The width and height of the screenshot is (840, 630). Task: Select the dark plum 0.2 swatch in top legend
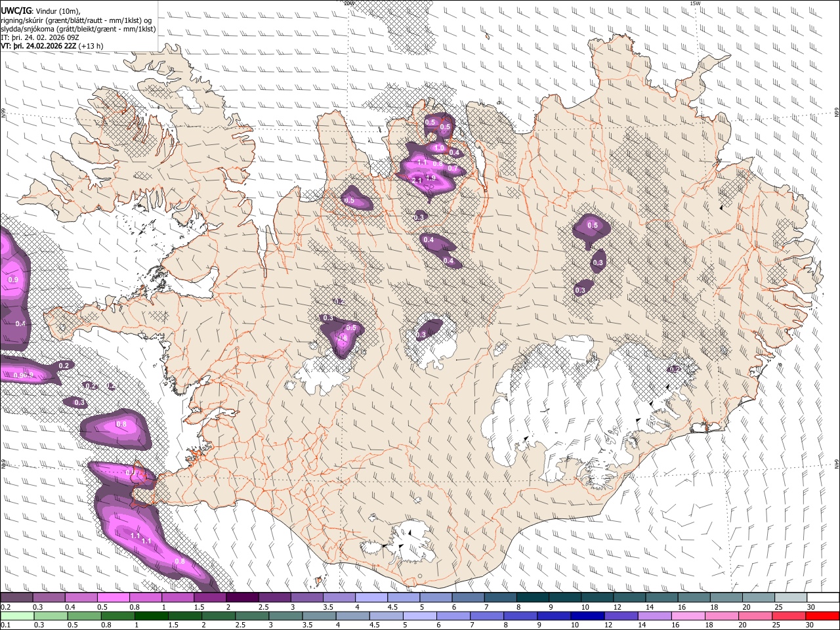16,597
